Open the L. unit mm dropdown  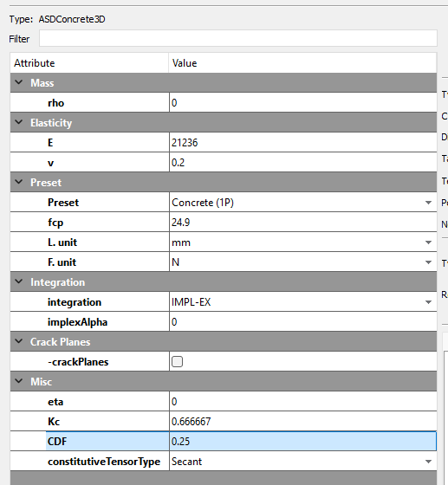point(303,242)
